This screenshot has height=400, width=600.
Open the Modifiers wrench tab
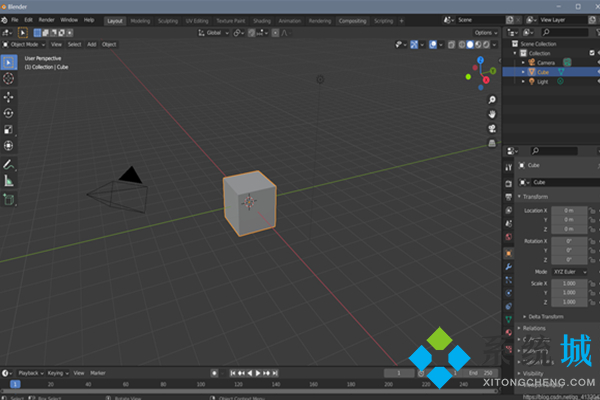pyautogui.click(x=509, y=267)
